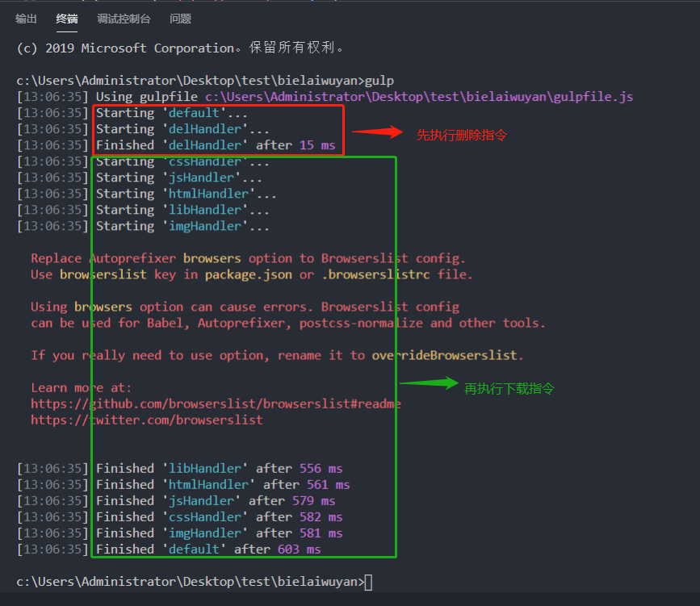Screen dimensions: 700x606
Task: Click the 'If you really need to use option' line
Action: [277, 356]
